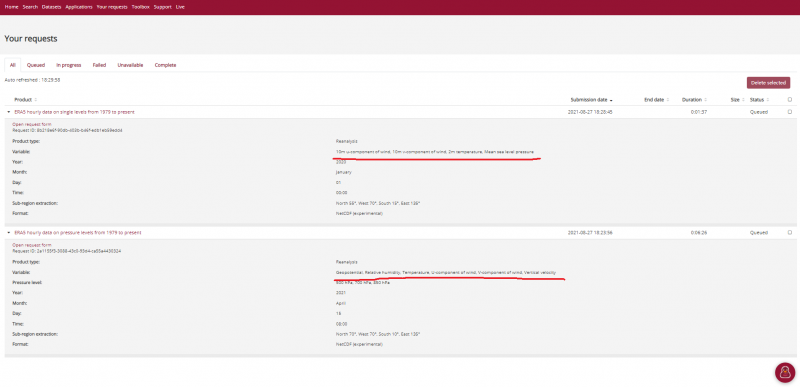Sort requests by Size arrows
This screenshot has width=800, height=387.
[x=743, y=100]
